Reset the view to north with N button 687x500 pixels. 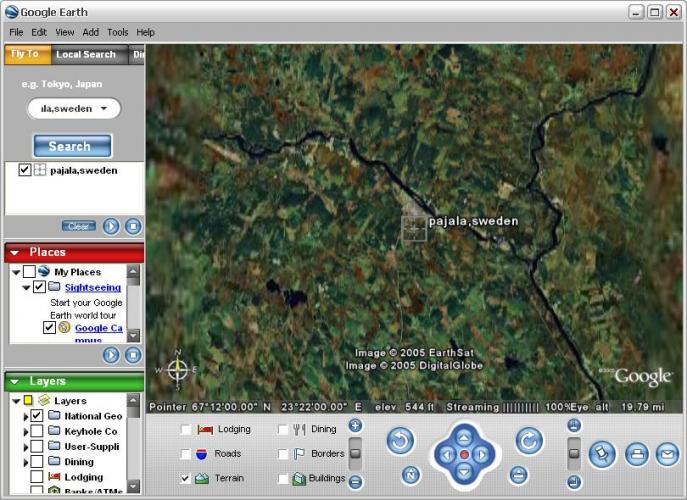[x=411, y=475]
